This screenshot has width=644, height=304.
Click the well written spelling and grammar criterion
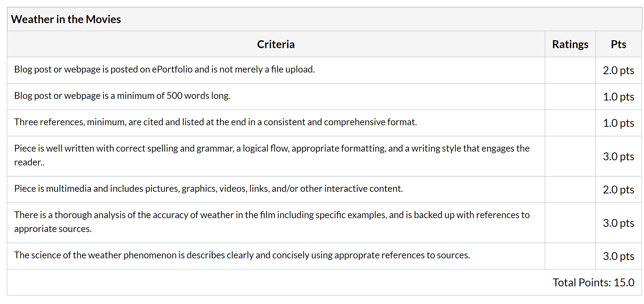272,155
